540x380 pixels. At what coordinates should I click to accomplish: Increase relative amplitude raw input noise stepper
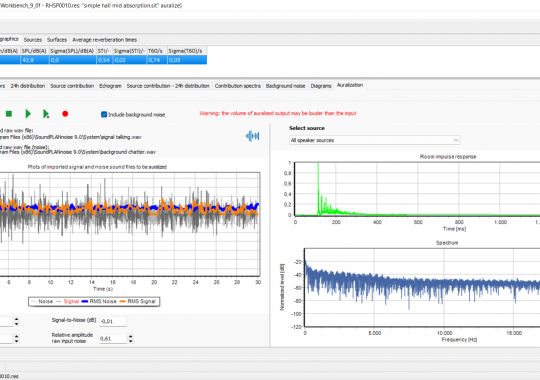point(131,337)
